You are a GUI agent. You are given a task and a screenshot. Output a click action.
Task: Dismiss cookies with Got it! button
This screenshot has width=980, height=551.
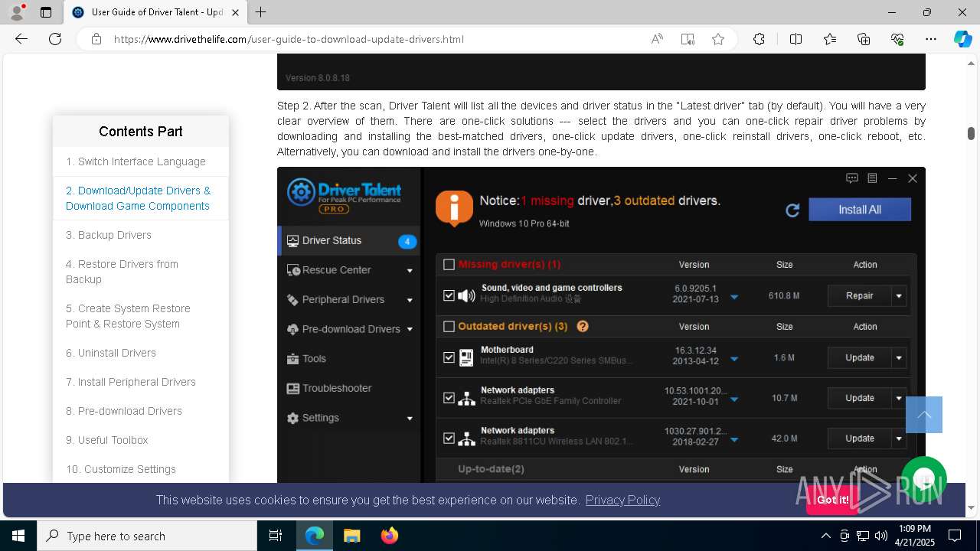832,500
